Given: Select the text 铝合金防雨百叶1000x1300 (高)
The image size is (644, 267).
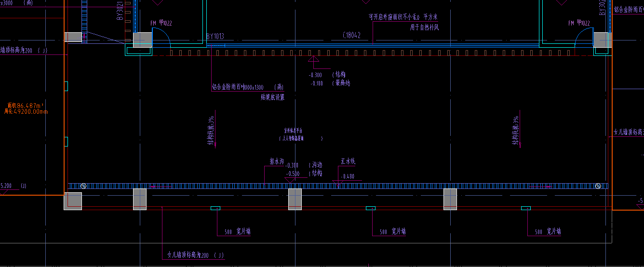Looking at the screenshot, I should [x=247, y=88].
